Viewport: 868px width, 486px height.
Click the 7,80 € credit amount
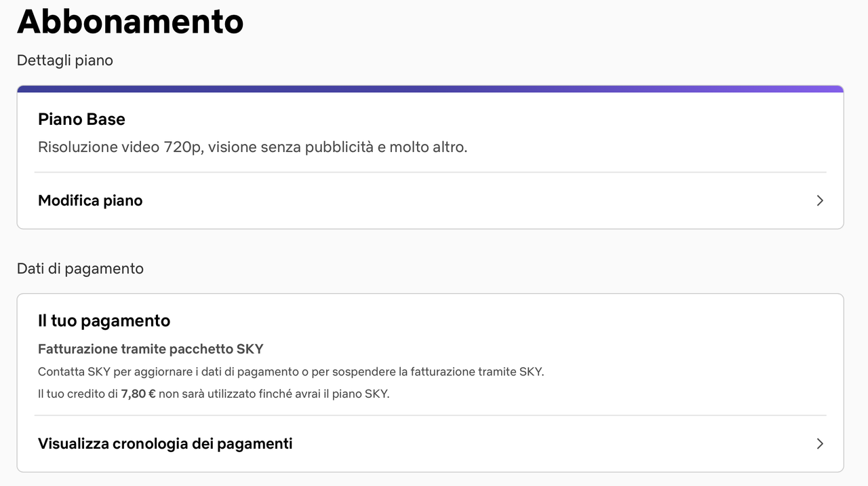138,394
